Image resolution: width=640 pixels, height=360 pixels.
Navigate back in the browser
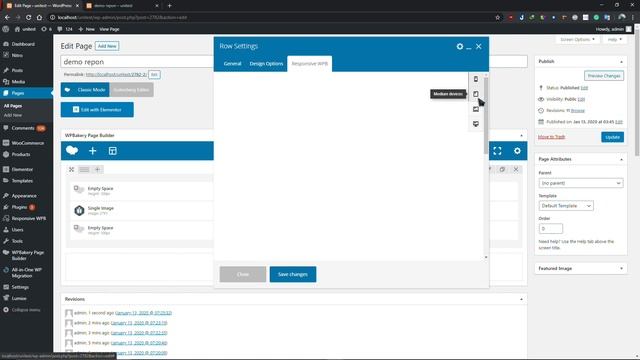(x=7, y=18)
